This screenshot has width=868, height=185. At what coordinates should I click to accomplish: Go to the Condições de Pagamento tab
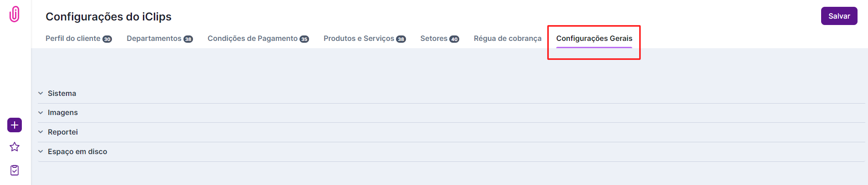click(x=252, y=39)
